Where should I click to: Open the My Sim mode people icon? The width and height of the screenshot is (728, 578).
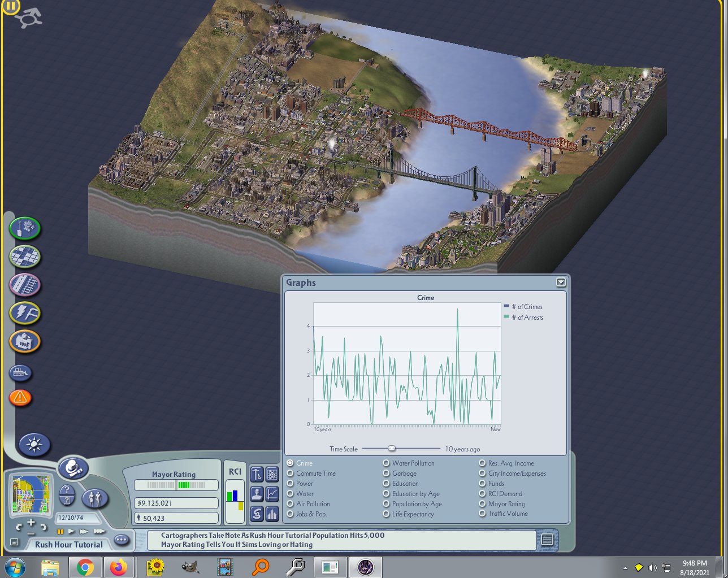pyautogui.click(x=95, y=498)
